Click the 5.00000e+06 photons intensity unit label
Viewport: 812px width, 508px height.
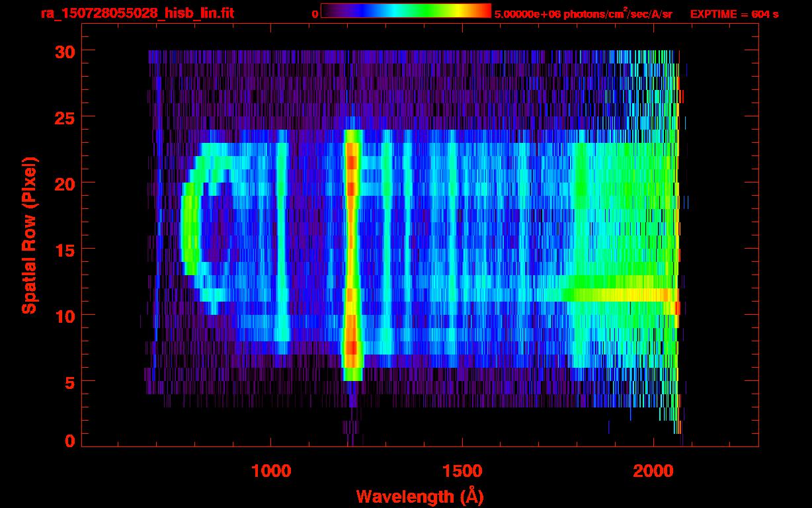[x=583, y=14]
